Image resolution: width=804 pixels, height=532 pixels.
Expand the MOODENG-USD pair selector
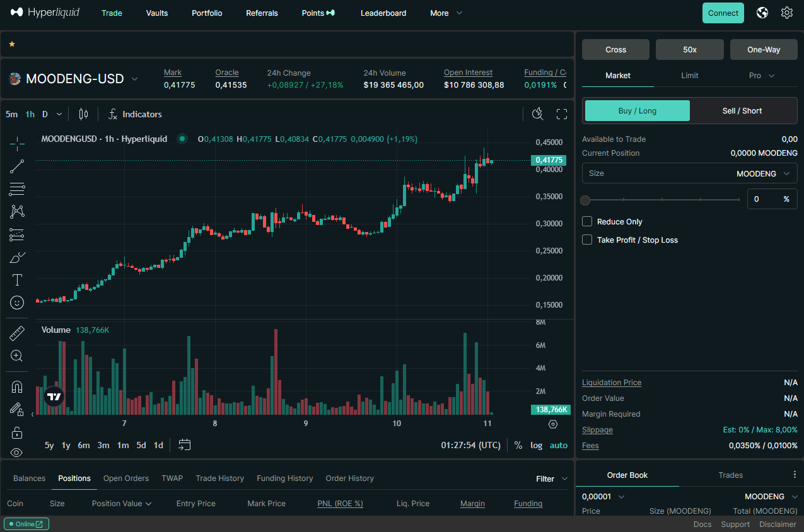coord(134,79)
